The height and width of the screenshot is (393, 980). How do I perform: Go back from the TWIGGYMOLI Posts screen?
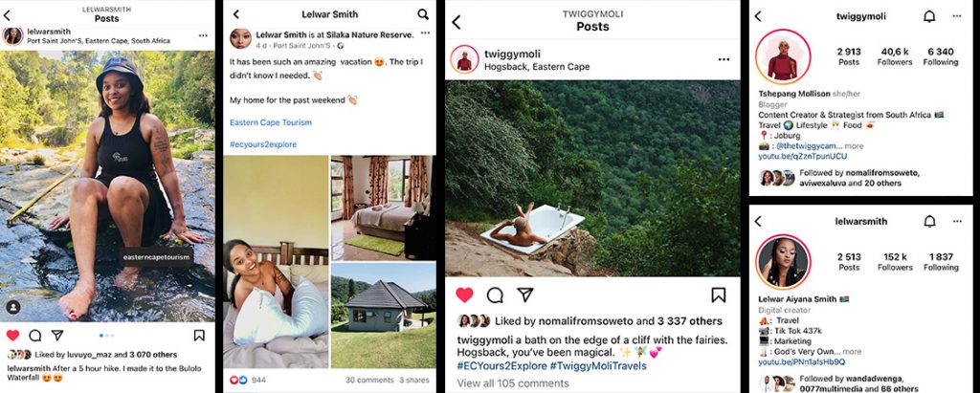click(457, 23)
